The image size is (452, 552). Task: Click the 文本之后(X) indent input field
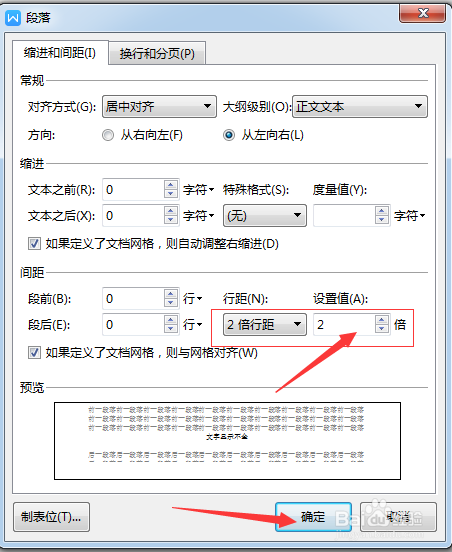133,215
